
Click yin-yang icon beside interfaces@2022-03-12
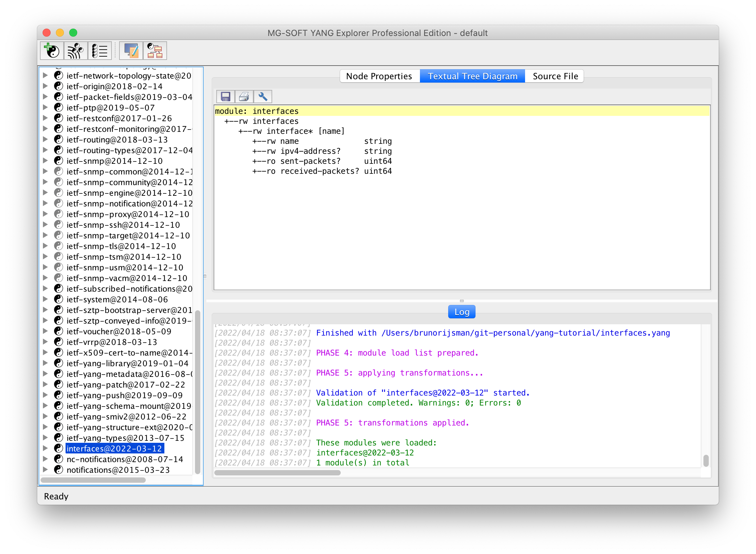[58, 448]
